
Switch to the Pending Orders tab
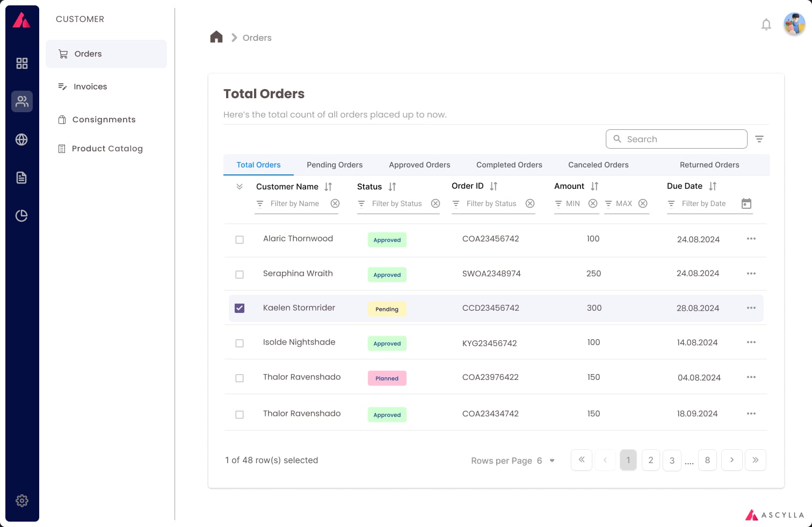(335, 165)
